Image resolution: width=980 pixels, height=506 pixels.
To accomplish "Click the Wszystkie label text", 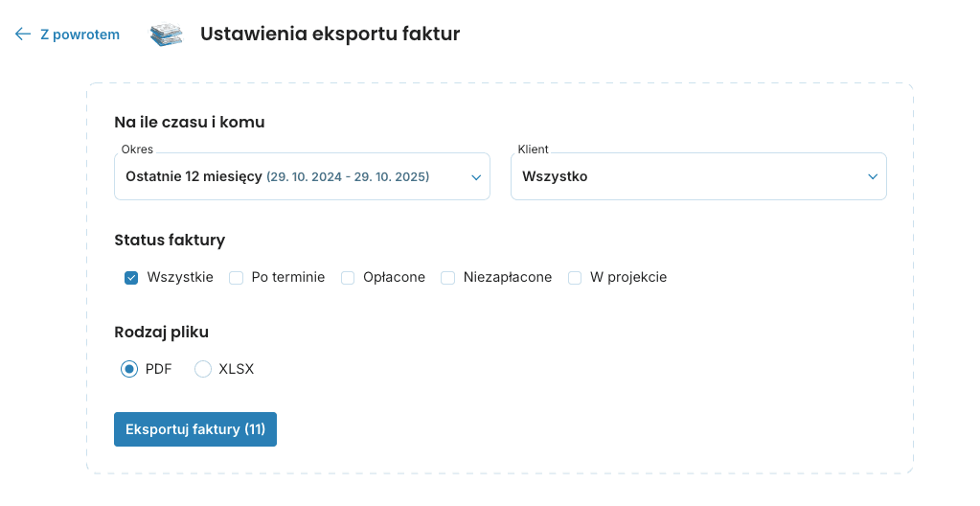I will [180, 277].
